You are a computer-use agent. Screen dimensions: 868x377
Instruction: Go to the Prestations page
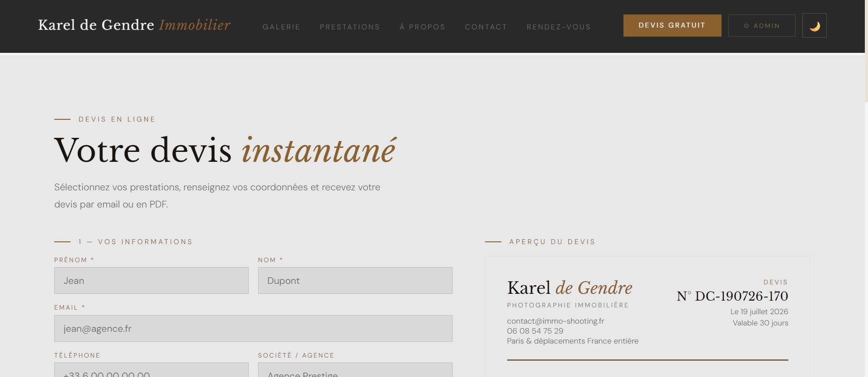[349, 27]
